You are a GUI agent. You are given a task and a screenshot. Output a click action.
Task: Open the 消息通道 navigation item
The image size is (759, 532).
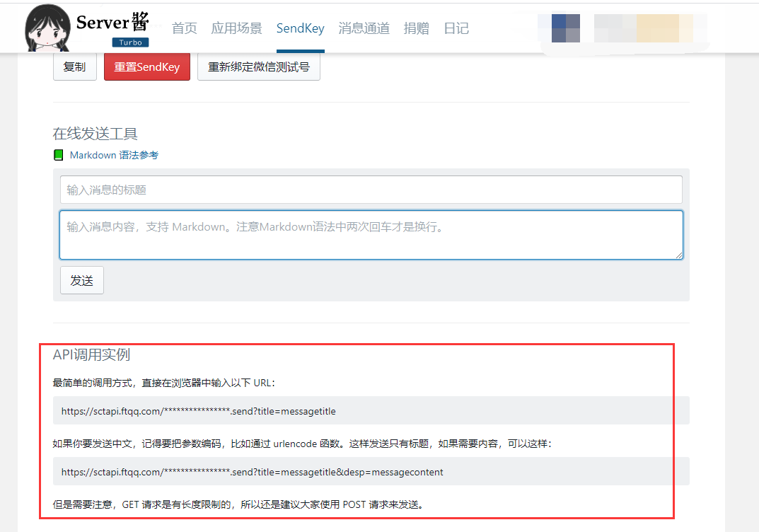point(364,28)
